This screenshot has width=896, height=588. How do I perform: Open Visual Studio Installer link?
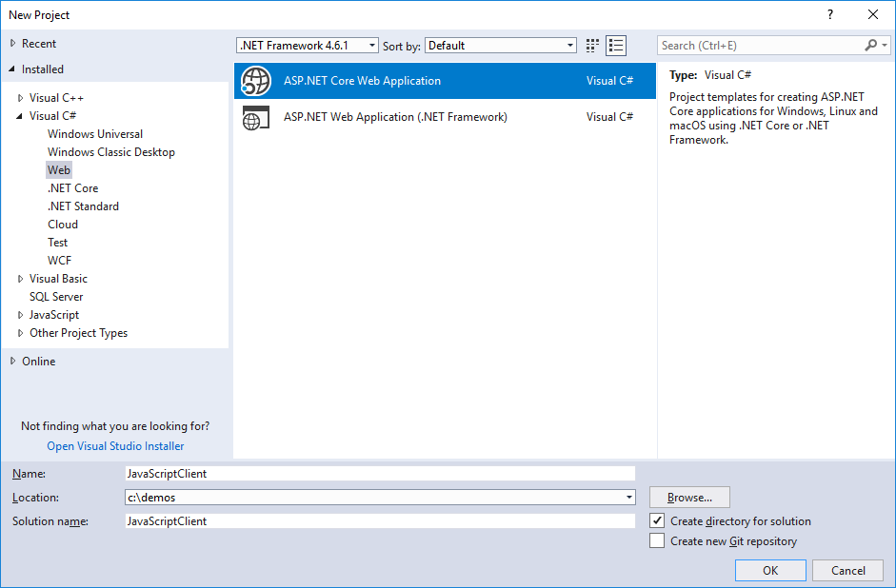pyautogui.click(x=115, y=446)
